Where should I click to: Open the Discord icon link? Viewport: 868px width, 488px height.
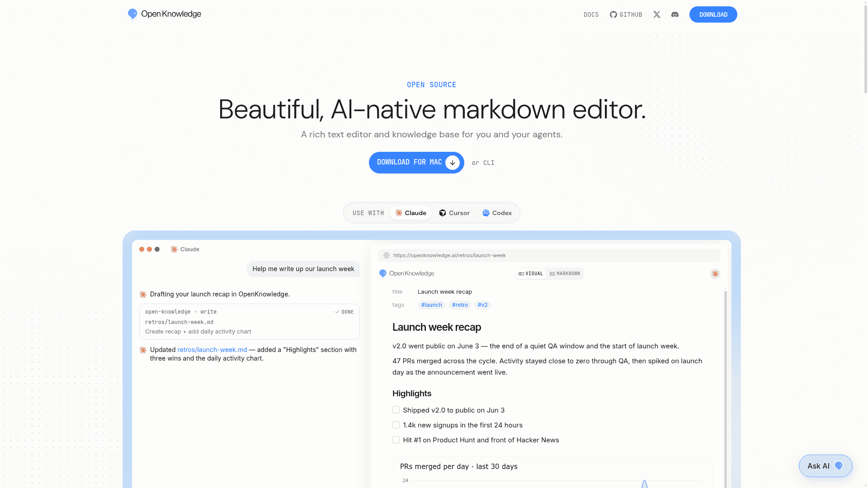point(675,14)
